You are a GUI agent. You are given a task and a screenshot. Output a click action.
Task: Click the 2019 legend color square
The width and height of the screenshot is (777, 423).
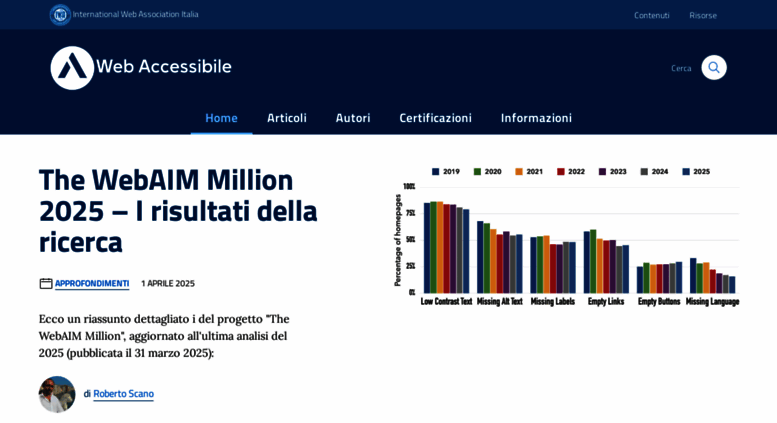[x=436, y=171]
